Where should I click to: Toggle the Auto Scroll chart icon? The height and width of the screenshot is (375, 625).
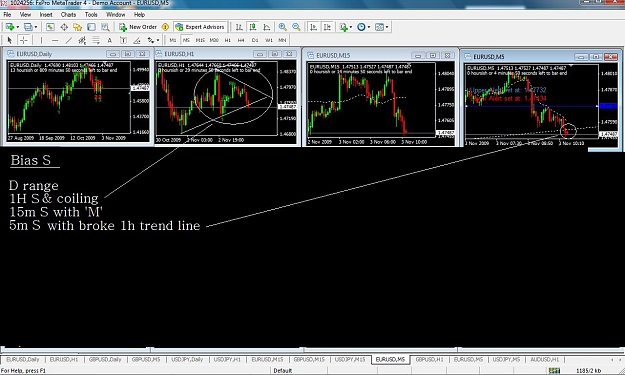coord(314,27)
